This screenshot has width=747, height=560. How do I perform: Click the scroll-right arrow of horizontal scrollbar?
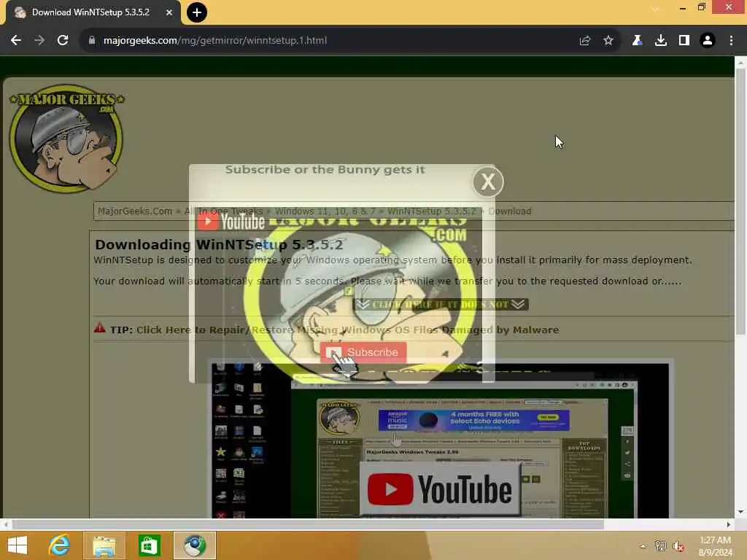point(729,525)
